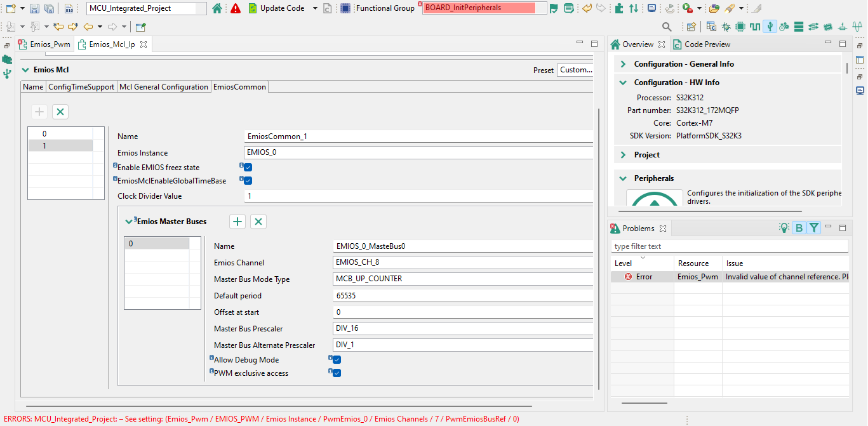Select the Peripherals tool icon

click(x=770, y=27)
